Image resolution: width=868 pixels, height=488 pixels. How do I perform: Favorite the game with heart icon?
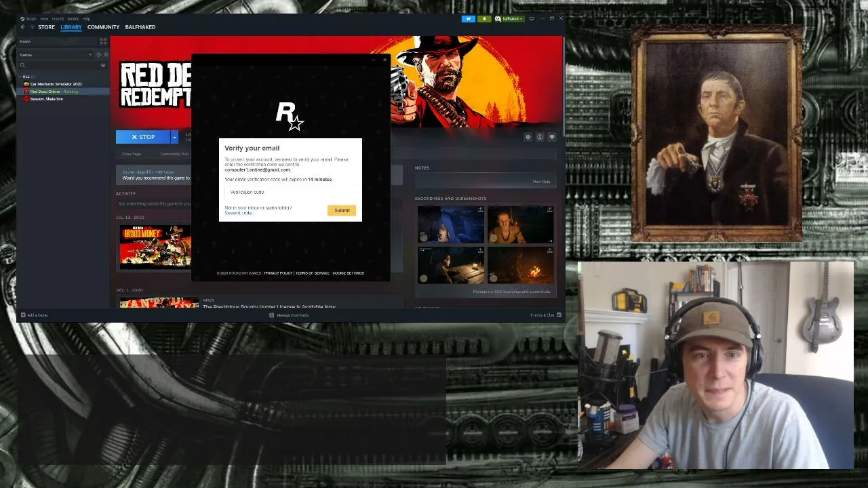552,137
